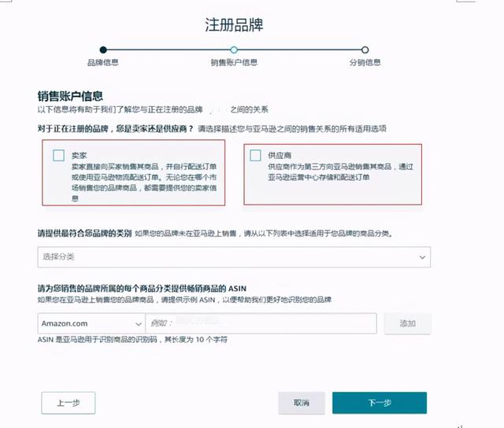504x428 pixels.
Task: Click the 供应商 option card description
Action: coord(341,172)
